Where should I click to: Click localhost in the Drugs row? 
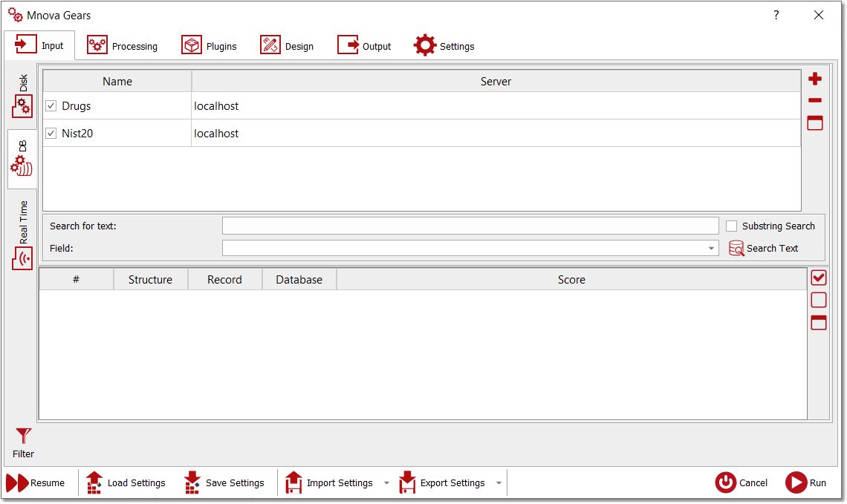pos(216,105)
